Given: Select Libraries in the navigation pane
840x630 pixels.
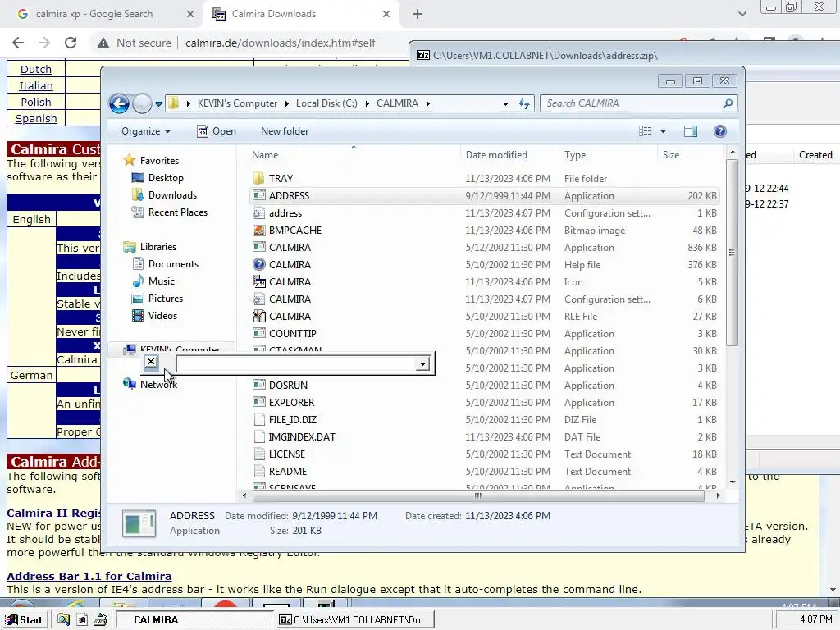Looking at the screenshot, I should (158, 247).
